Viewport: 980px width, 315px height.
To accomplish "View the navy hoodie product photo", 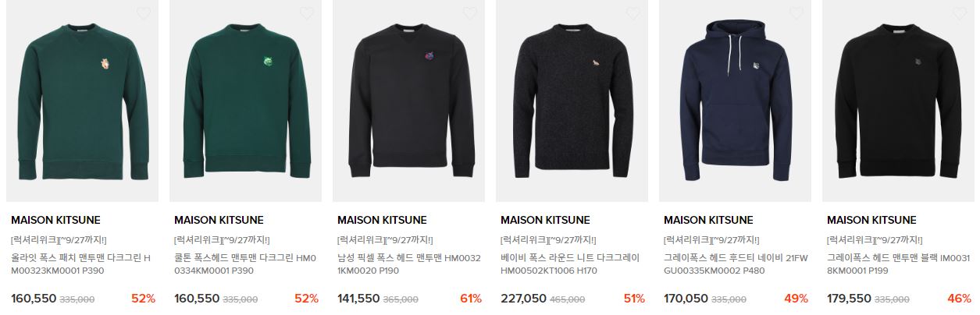I will pyautogui.click(x=735, y=101).
